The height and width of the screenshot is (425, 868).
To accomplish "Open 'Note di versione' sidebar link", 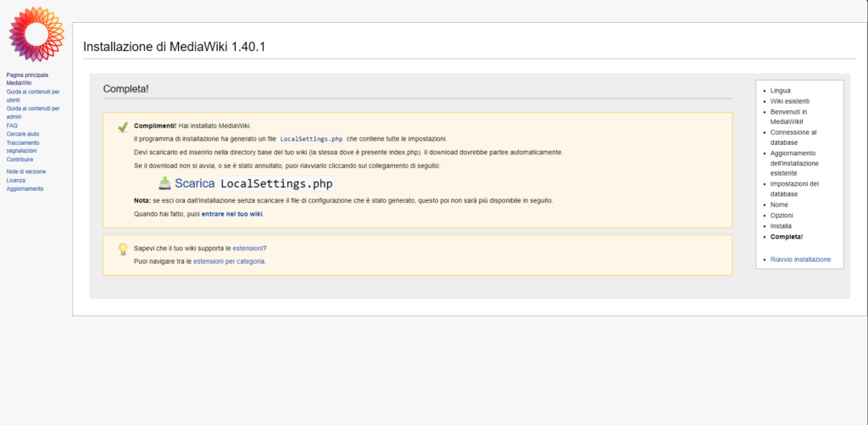I will pos(26,171).
